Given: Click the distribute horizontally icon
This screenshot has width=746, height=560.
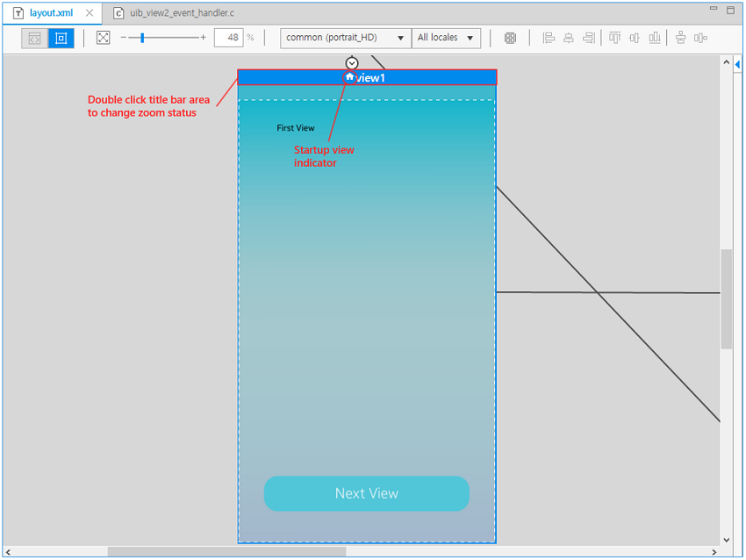Looking at the screenshot, I should [700, 38].
